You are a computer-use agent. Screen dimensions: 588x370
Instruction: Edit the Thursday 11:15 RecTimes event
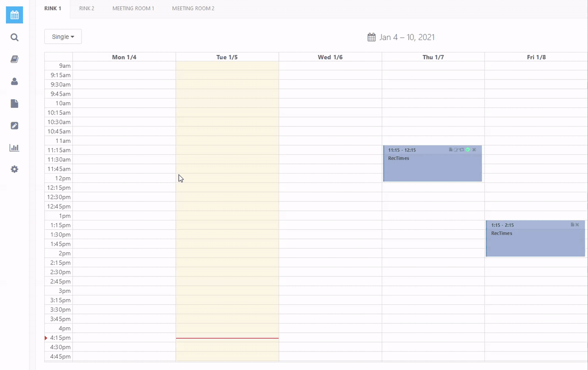click(x=456, y=150)
